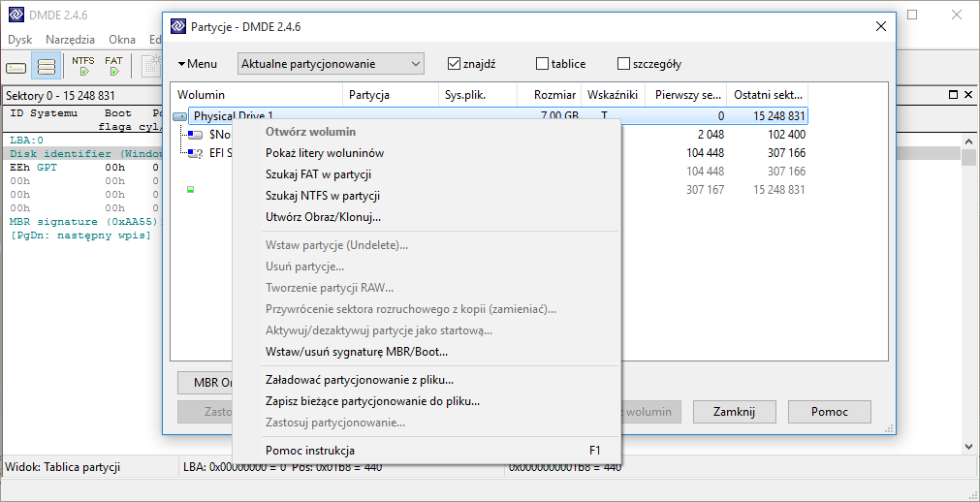The width and height of the screenshot is (980, 502).
Task: Click the select drive icon in main toolbar
Action: (x=16, y=66)
